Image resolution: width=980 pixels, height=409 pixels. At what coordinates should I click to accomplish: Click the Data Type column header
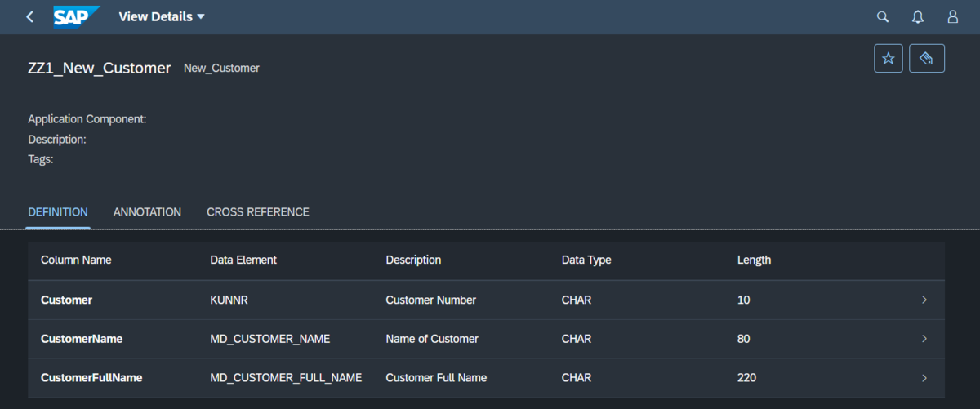click(586, 260)
